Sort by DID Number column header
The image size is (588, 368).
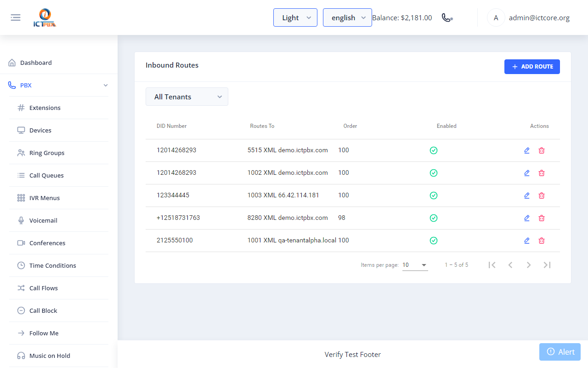(171, 126)
